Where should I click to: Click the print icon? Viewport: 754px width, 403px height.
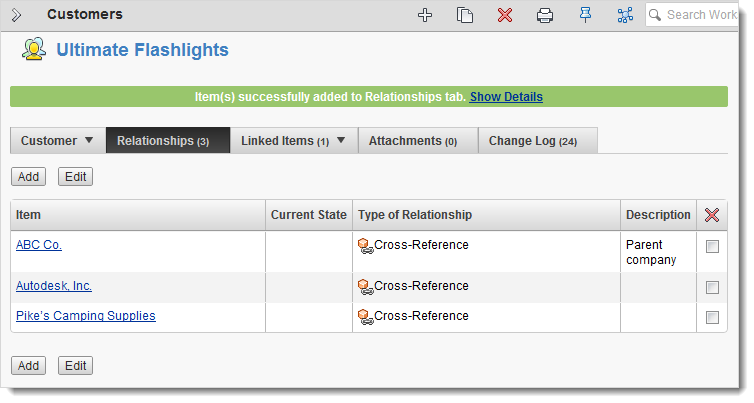(545, 15)
